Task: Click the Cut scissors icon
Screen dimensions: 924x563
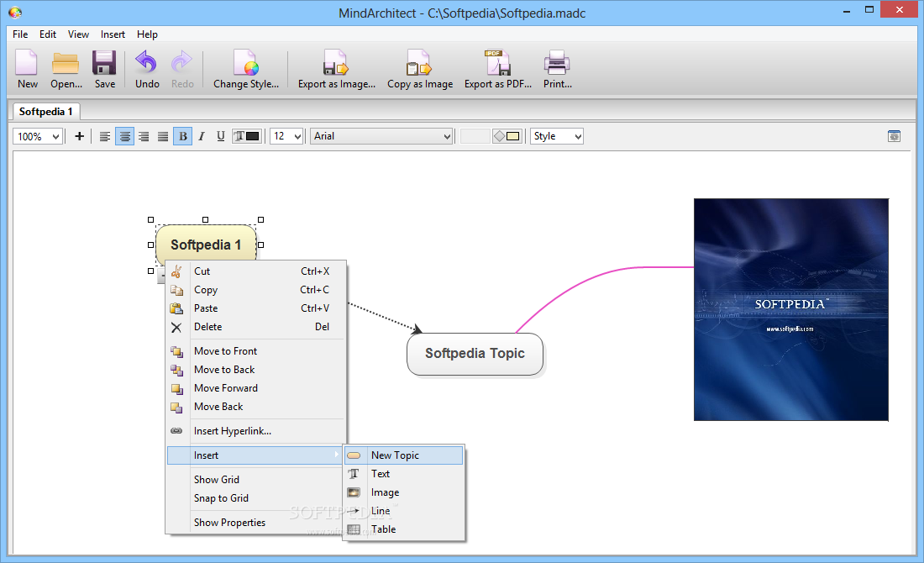Action: (x=176, y=271)
